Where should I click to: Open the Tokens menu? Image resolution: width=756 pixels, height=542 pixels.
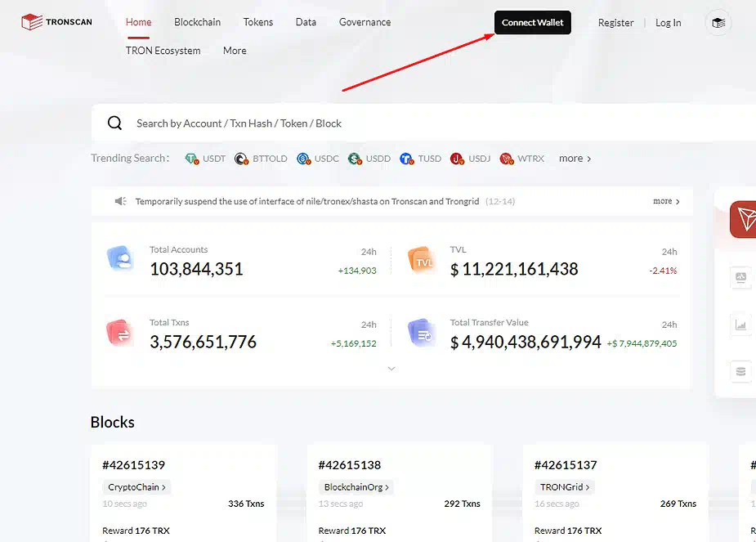(258, 22)
